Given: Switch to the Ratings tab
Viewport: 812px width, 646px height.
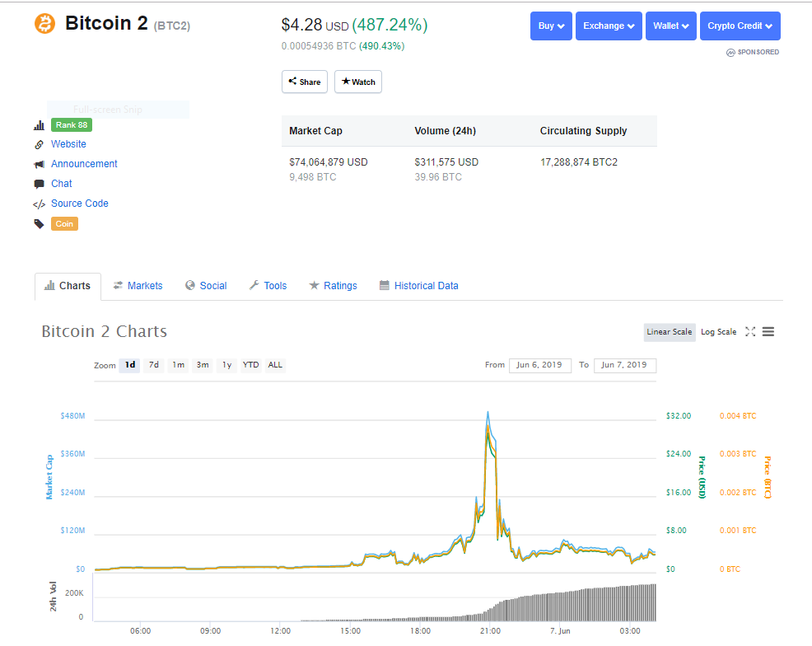Looking at the screenshot, I should [333, 286].
